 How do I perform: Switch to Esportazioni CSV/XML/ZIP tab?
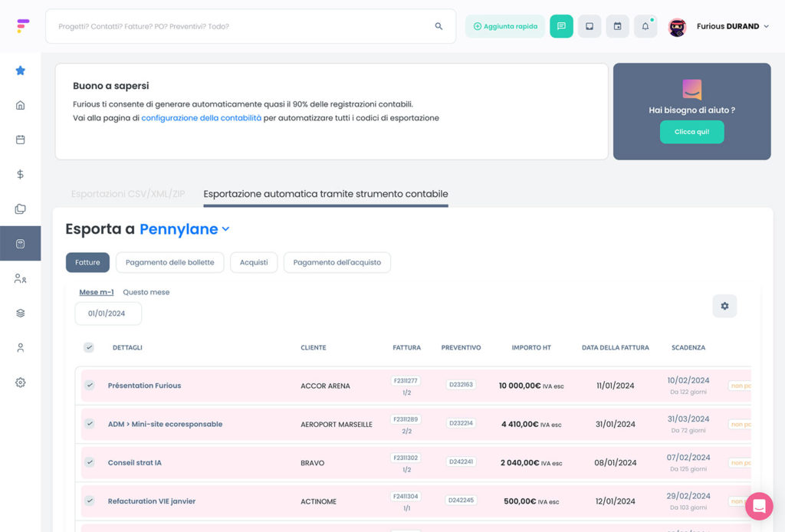[x=128, y=194]
